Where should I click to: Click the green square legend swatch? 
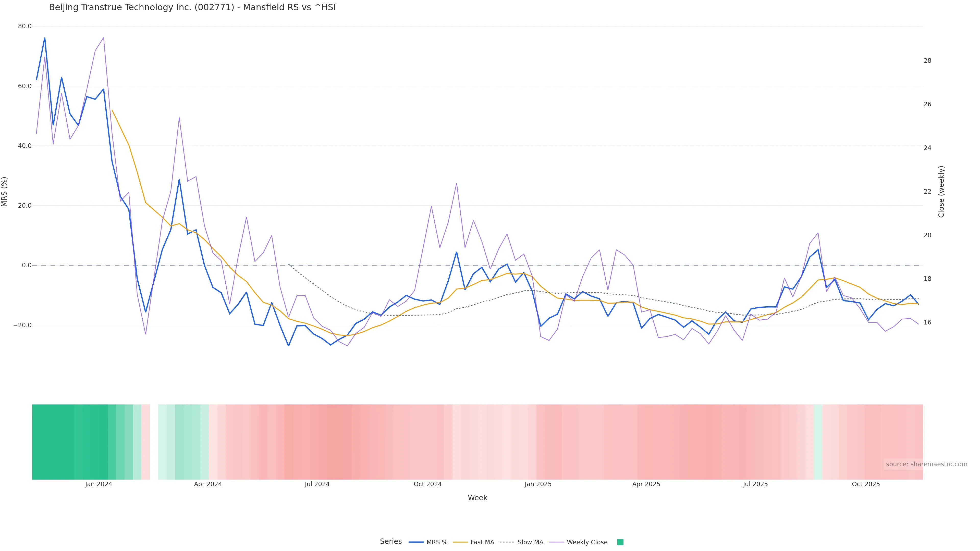tap(620, 542)
